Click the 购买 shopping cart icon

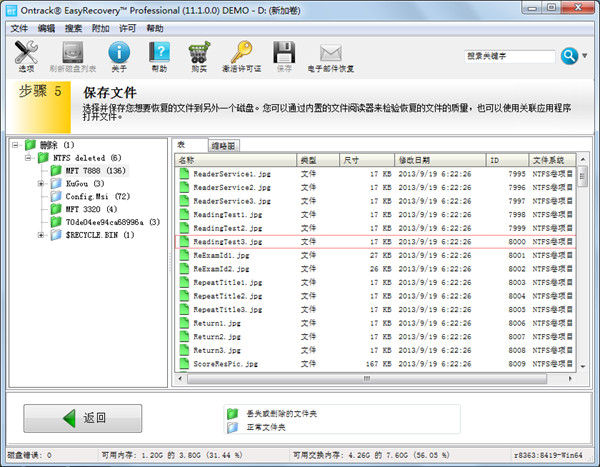point(200,56)
